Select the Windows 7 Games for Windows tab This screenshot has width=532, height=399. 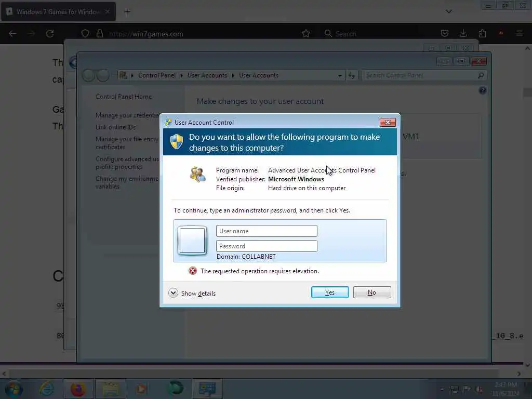coord(58,11)
